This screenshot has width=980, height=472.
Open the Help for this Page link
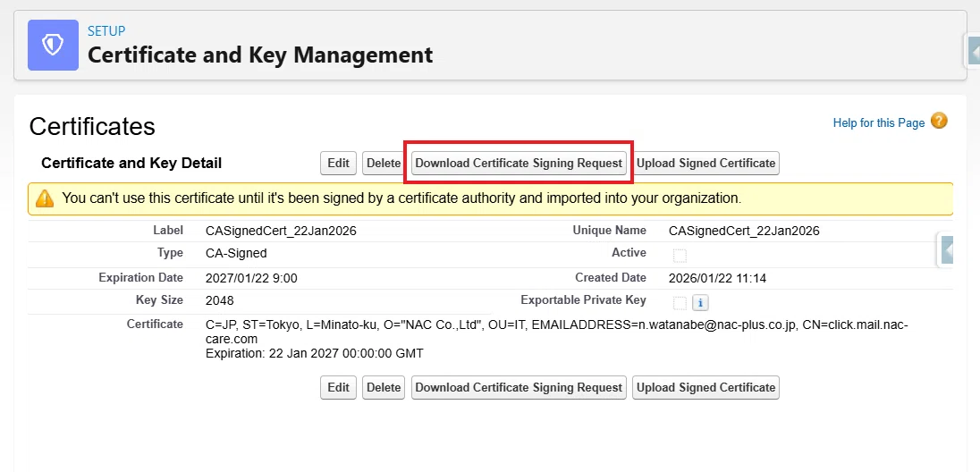pyautogui.click(x=878, y=122)
